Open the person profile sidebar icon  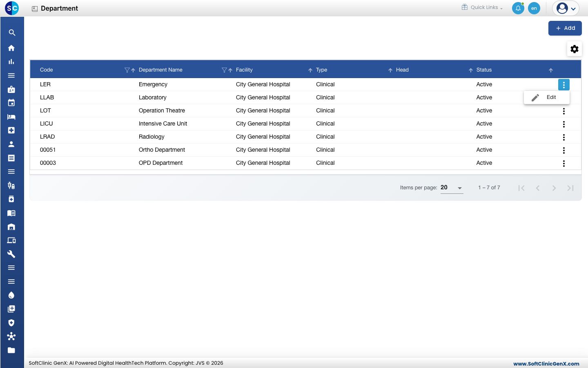point(11,144)
